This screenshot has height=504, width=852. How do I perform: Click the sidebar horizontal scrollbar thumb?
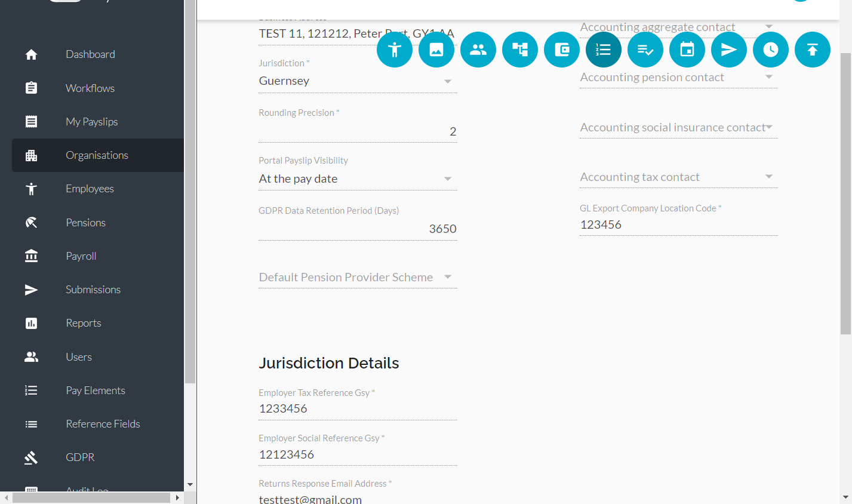[91, 498]
